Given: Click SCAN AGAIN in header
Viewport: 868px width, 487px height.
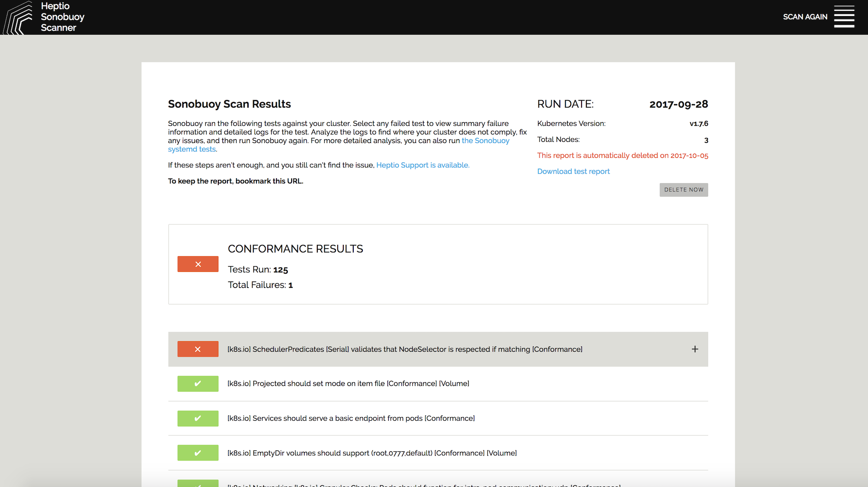Looking at the screenshot, I should click(x=805, y=17).
